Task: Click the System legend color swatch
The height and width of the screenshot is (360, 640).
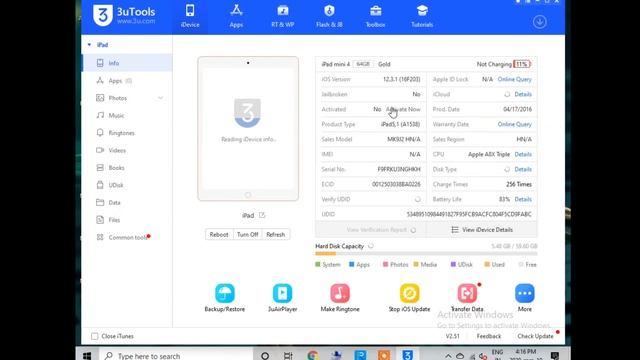Action: [x=318, y=264]
